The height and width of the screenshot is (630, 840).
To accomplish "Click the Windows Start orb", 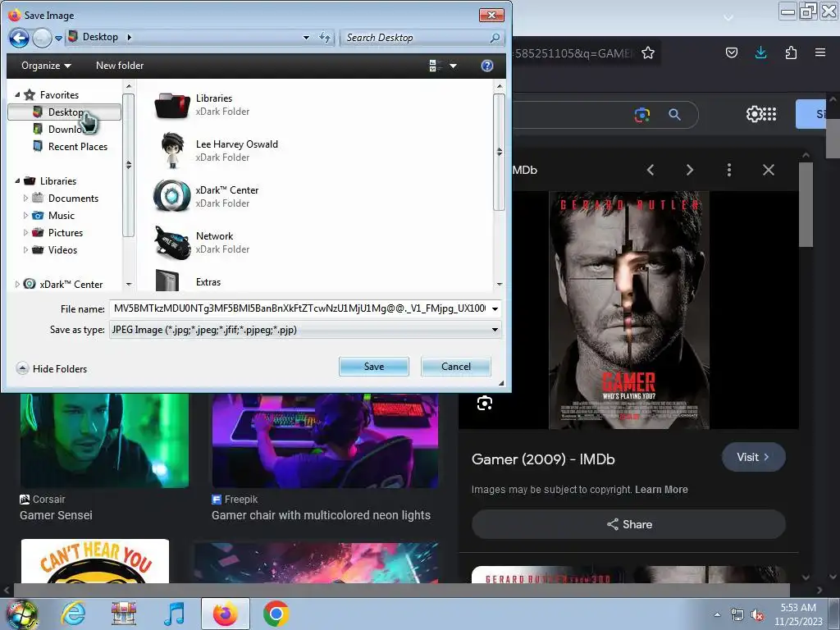I will pos(22,614).
